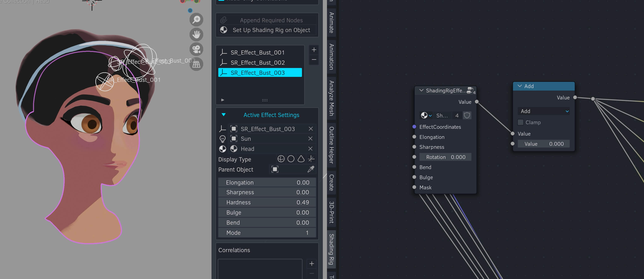Screen dimensions: 644x279
Task: Set display type to sphere icon
Action: click(x=281, y=159)
